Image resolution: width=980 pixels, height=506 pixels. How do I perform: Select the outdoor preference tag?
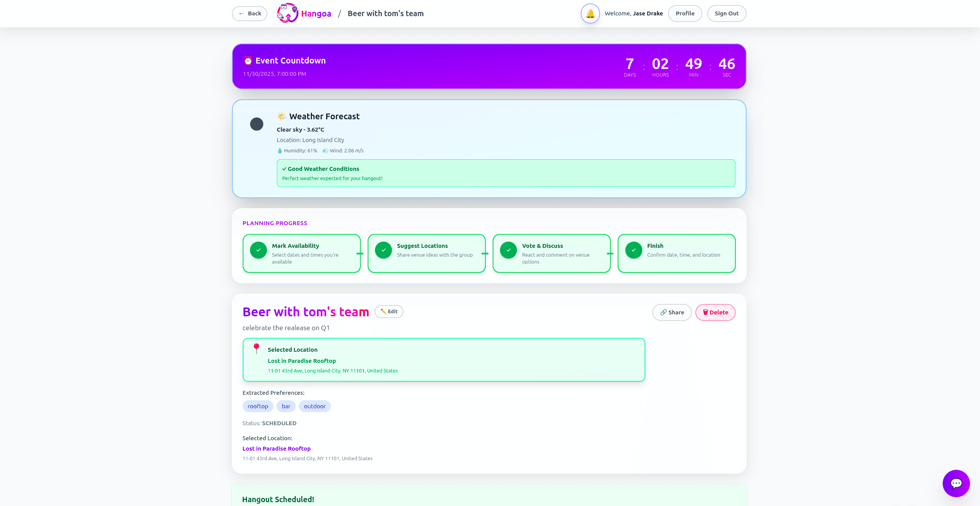click(x=314, y=406)
